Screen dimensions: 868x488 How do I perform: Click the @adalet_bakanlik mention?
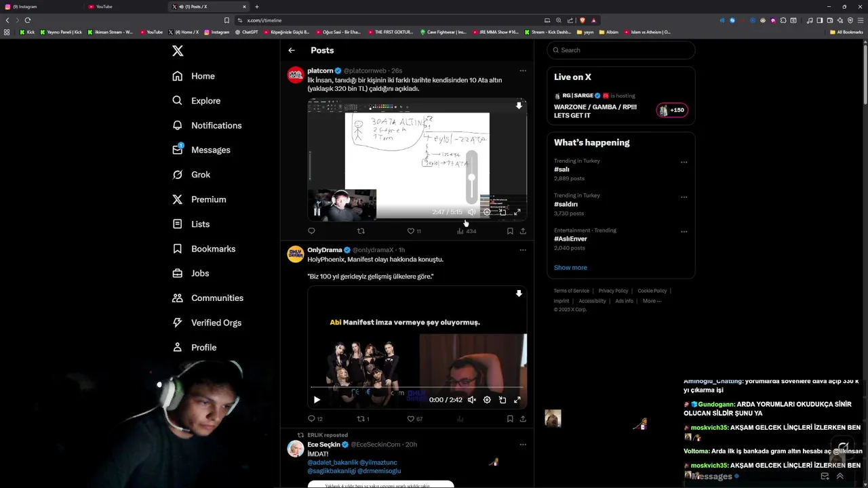[332, 462]
